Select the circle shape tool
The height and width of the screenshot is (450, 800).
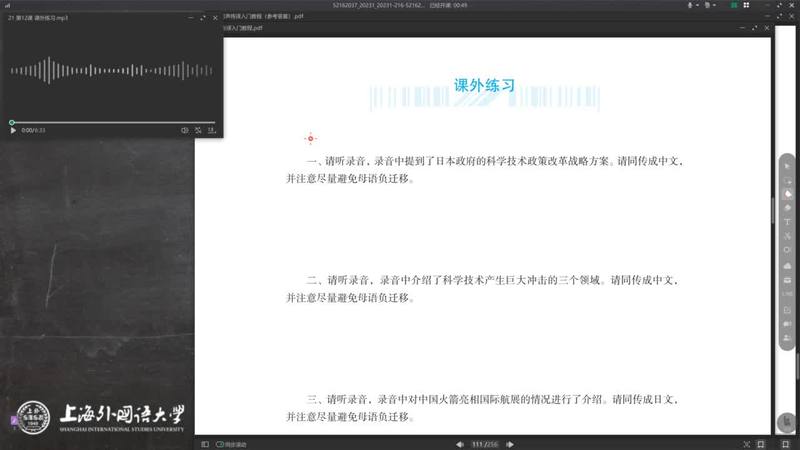pyautogui.click(x=788, y=250)
